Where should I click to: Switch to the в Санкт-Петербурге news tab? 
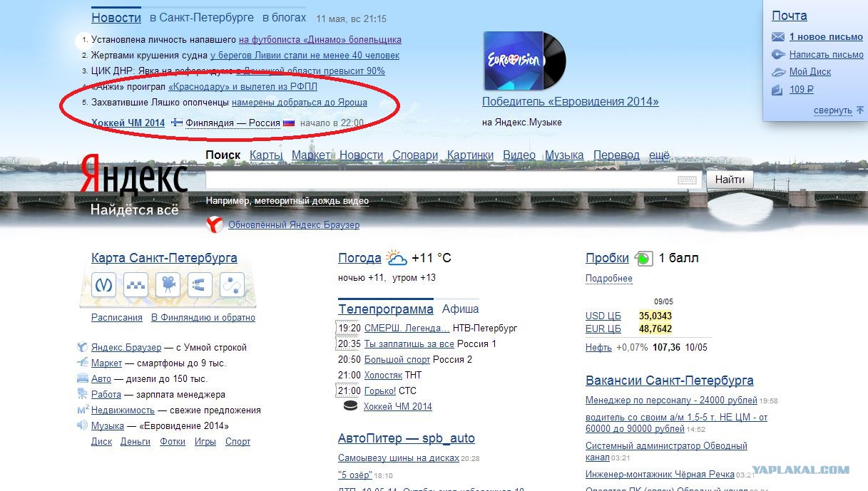point(202,18)
